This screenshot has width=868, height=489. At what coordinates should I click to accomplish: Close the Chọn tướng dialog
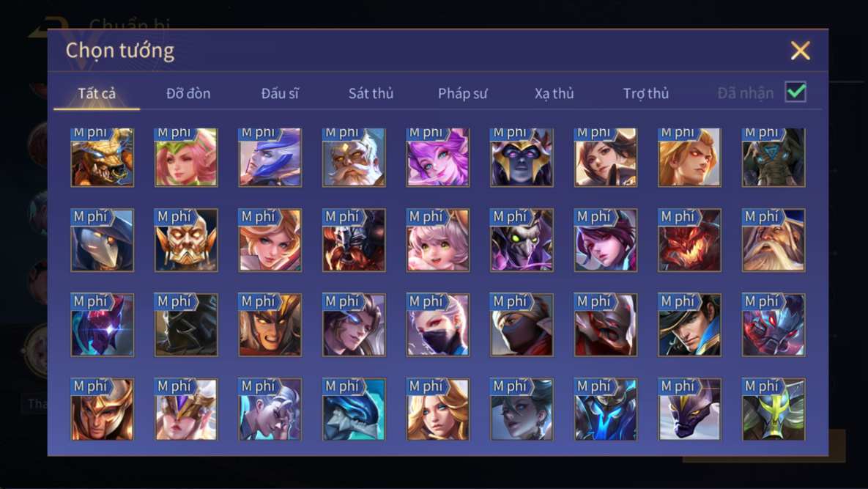click(x=800, y=51)
